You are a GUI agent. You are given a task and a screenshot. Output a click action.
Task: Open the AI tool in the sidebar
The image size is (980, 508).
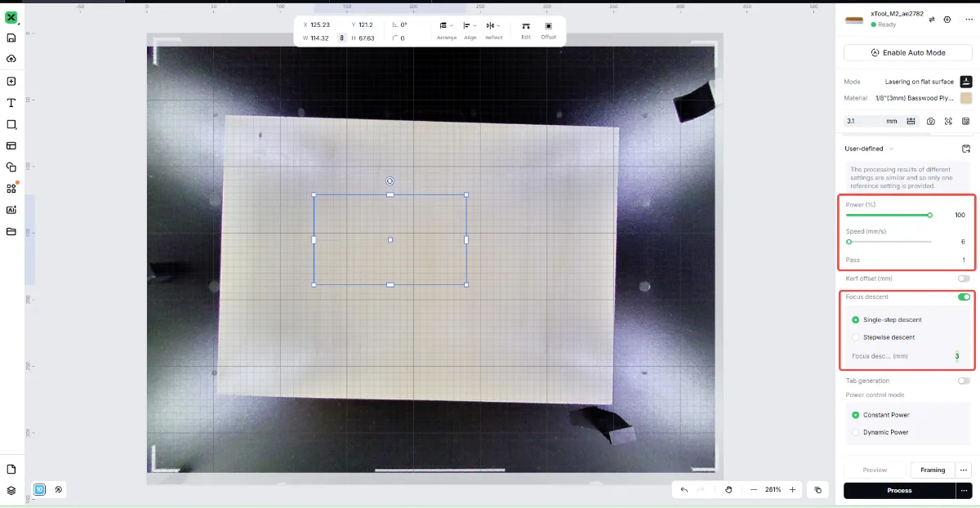[11, 210]
